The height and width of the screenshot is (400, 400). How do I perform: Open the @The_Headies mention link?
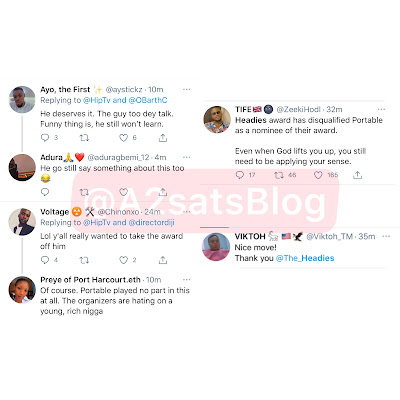tap(305, 258)
